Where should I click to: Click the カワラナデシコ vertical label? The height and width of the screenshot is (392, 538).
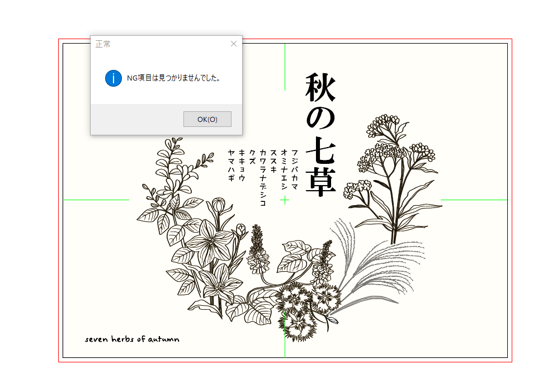[x=263, y=178]
